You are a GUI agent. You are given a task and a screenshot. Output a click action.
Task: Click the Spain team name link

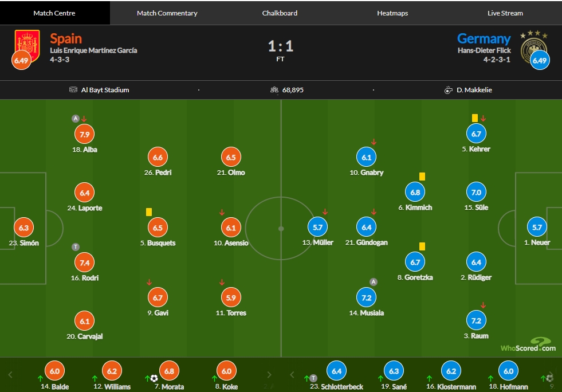66,38
